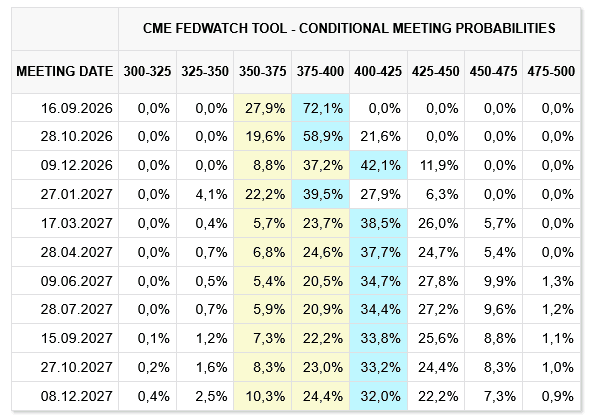The height and width of the screenshot is (417, 590).
Task: Select the 1,3% cell under 475-500
Action: tap(552, 281)
